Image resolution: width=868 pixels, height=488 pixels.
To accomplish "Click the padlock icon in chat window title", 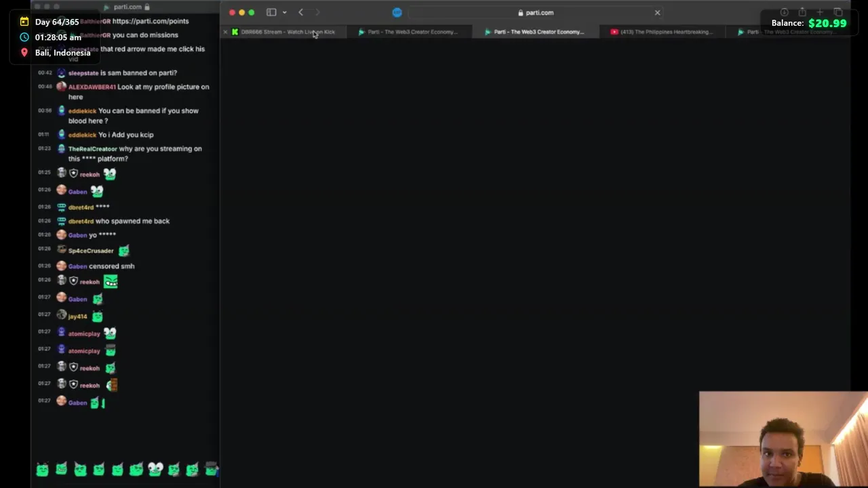I will (147, 7).
